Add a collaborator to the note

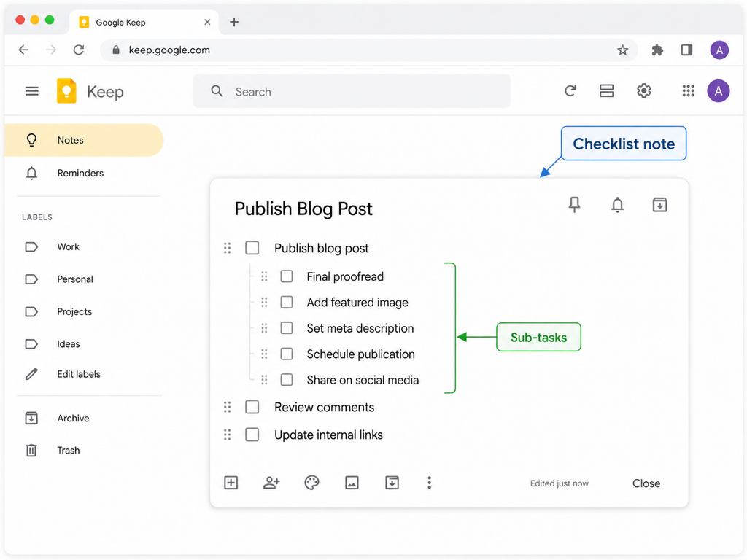[271, 483]
